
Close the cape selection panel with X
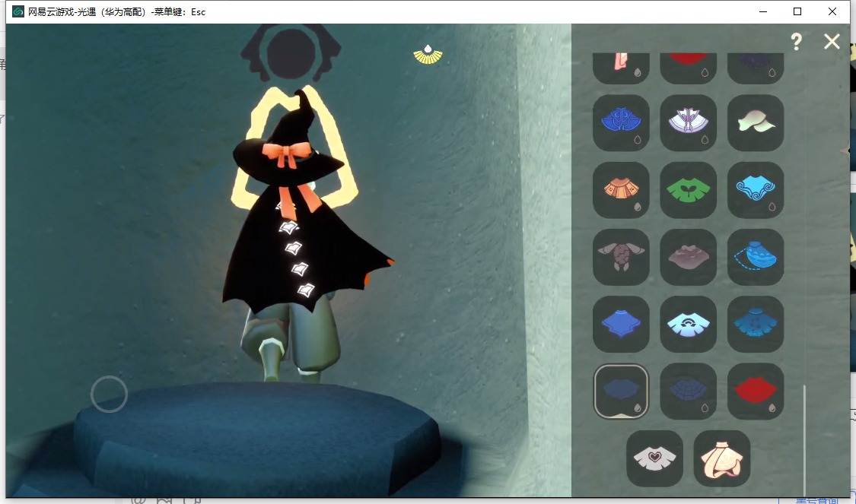point(832,42)
